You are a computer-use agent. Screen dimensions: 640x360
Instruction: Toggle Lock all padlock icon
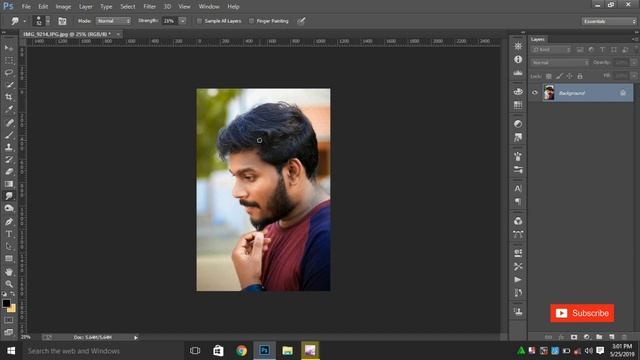click(580, 76)
